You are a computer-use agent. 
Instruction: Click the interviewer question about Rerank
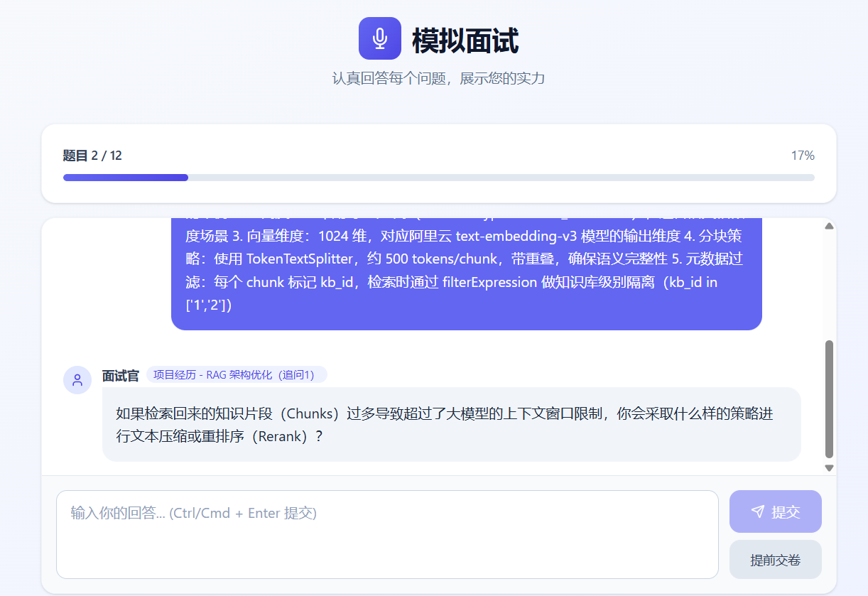pyautogui.click(x=452, y=425)
